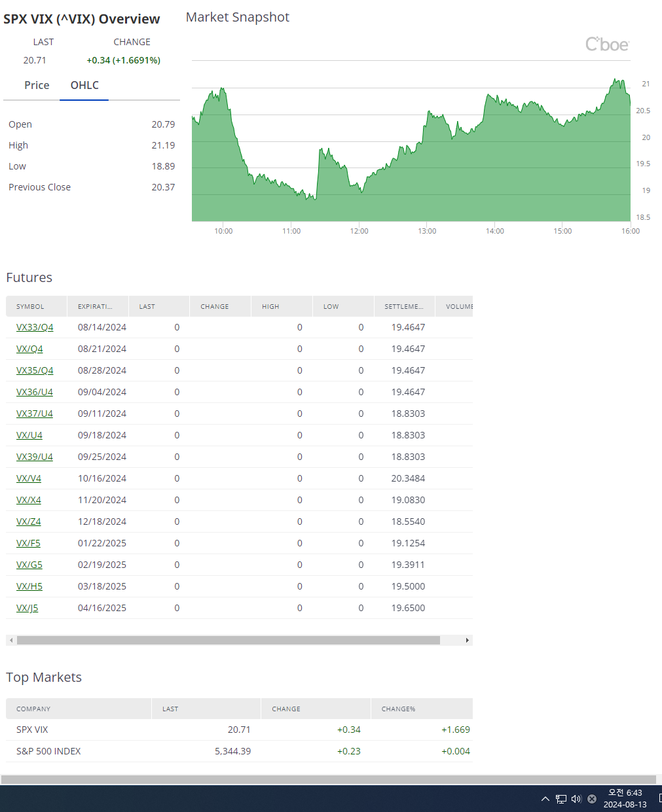Sort futures by LOW column header
This screenshot has height=812, width=662.
pos(343,306)
